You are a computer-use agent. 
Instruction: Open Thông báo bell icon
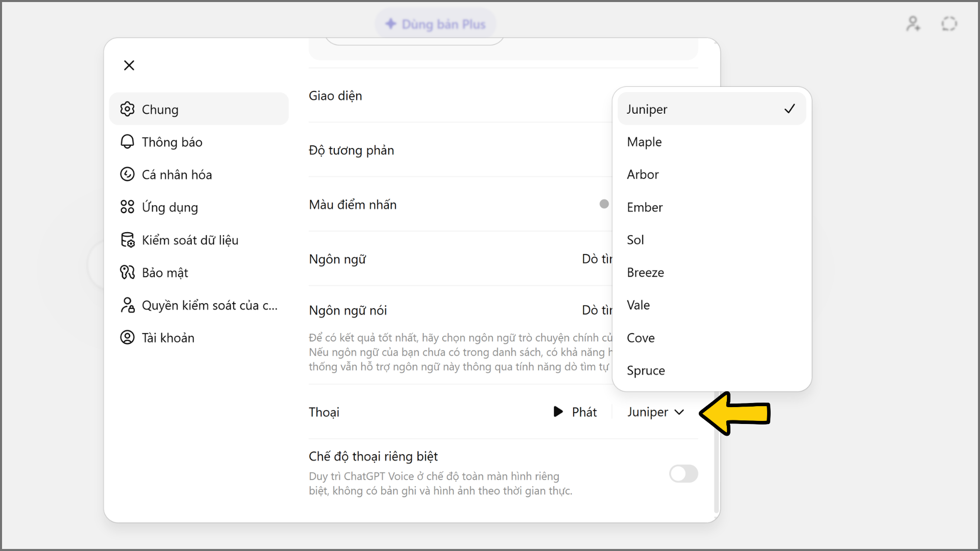[x=127, y=142]
